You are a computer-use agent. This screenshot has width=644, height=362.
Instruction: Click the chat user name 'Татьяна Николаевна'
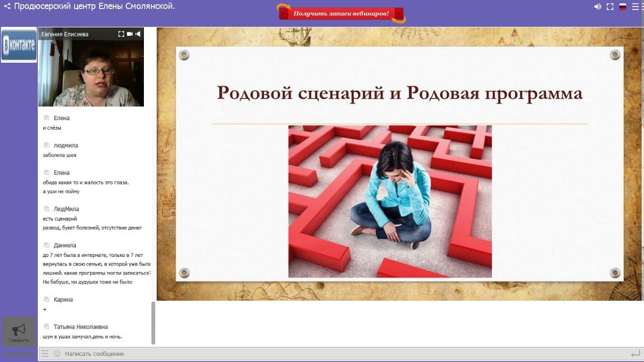[x=80, y=327]
